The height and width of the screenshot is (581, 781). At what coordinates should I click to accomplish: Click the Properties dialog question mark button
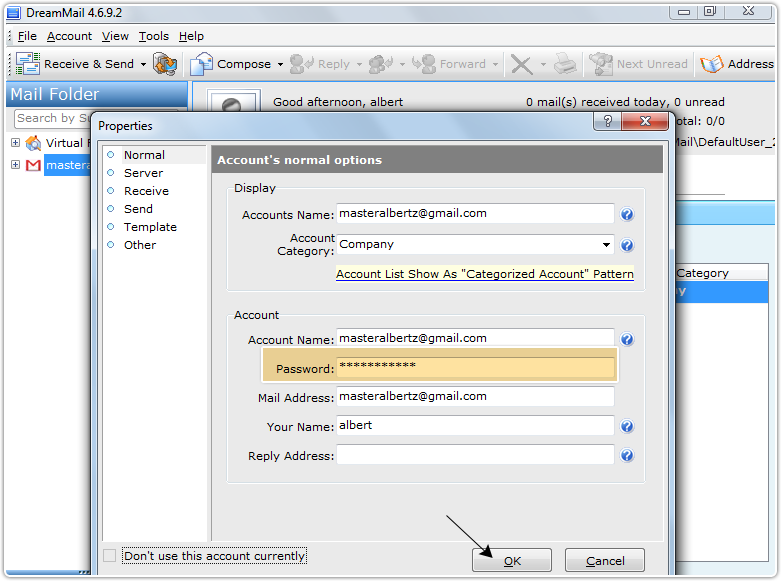(x=607, y=121)
